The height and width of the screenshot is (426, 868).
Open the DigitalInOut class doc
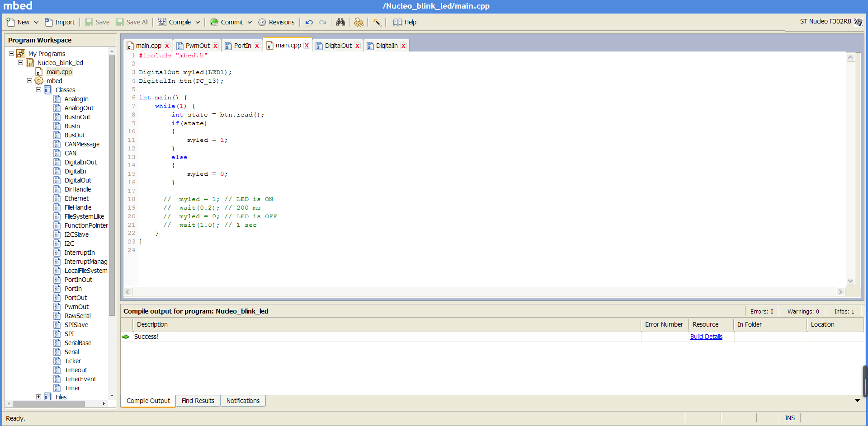pos(80,162)
